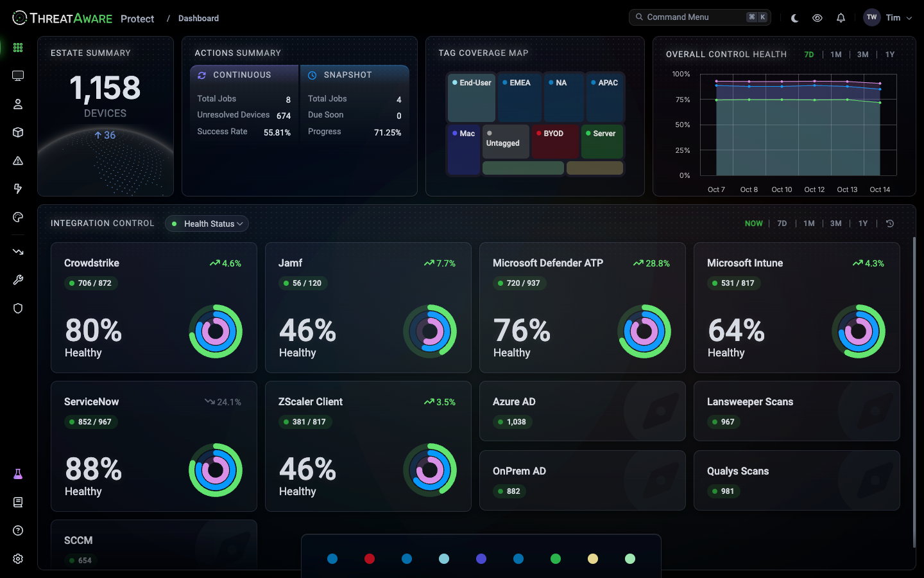924x578 pixels.
Task: Click the downward trend line sidebar icon
Action: (x=18, y=252)
